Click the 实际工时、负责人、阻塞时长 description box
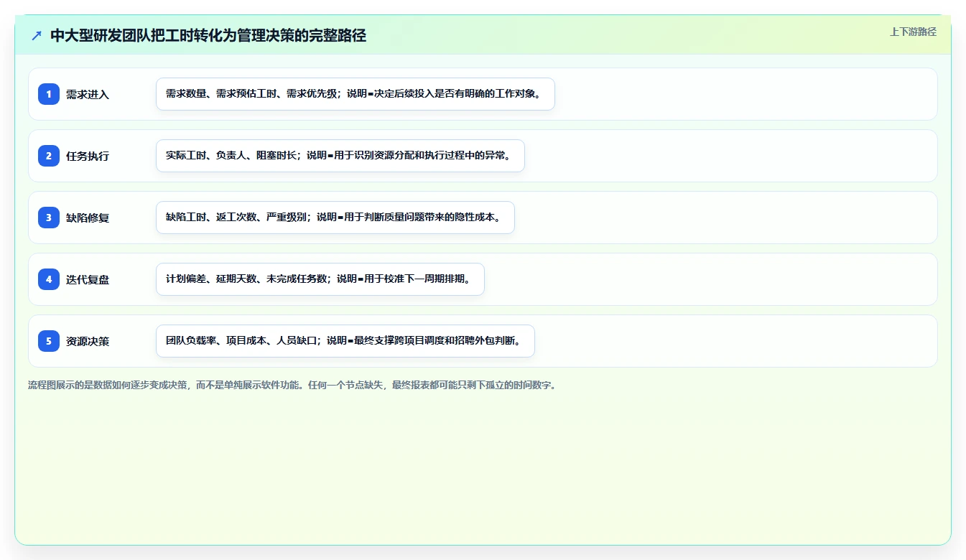This screenshot has width=966, height=560. (x=340, y=156)
